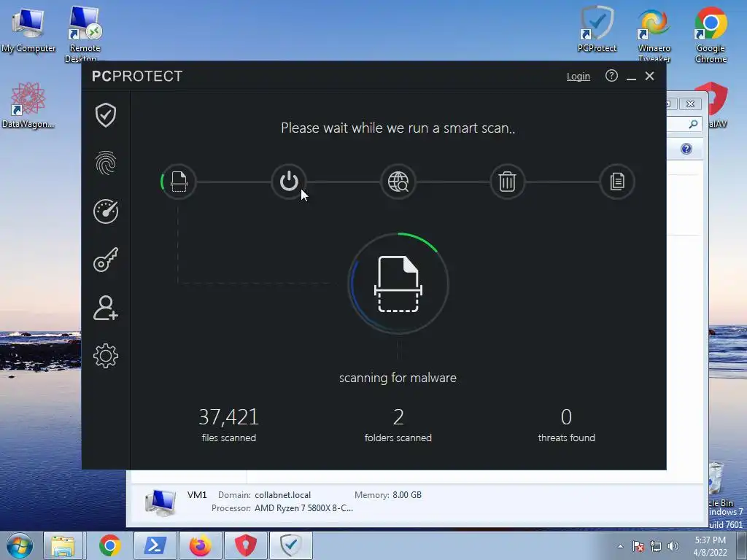The width and height of the screenshot is (747, 560).
Task: Open PCProtect settings gear icon
Action: click(105, 356)
